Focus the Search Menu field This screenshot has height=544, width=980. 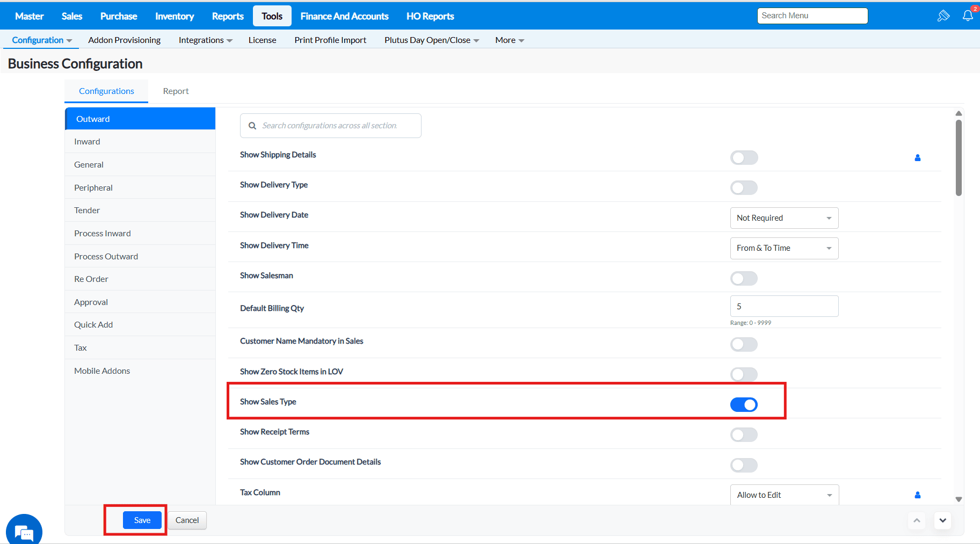point(812,16)
